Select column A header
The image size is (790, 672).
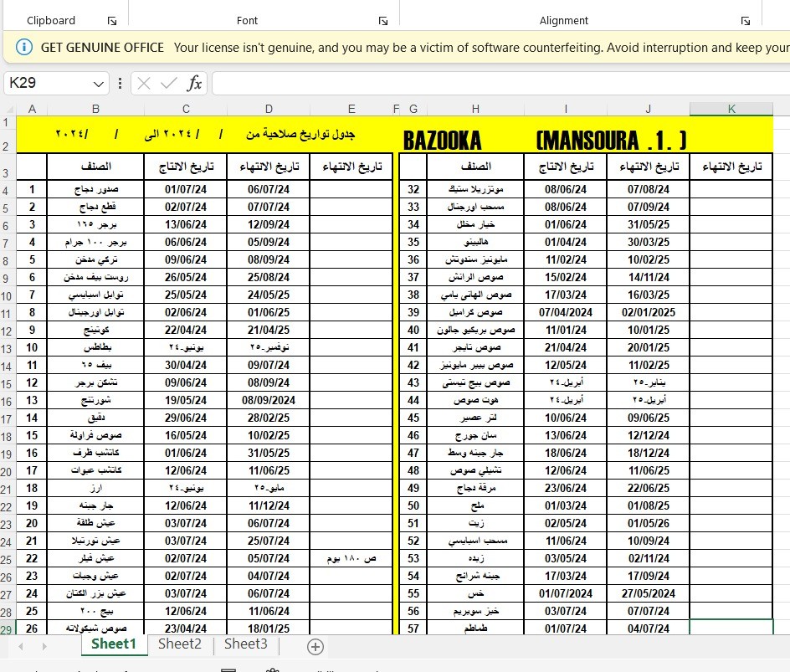(32, 109)
